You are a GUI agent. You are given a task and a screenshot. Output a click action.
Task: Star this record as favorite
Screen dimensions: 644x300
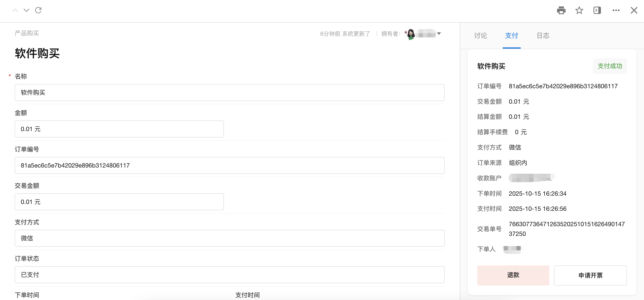point(579,10)
